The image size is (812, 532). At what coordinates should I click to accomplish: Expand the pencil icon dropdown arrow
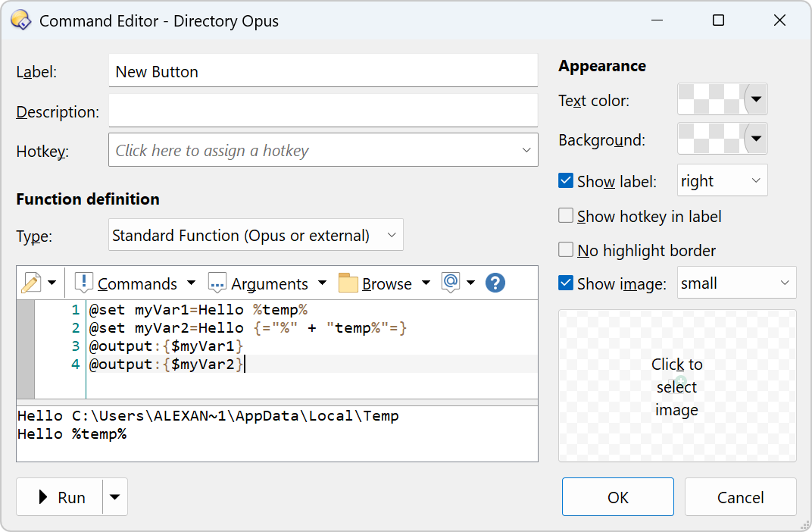pos(52,283)
